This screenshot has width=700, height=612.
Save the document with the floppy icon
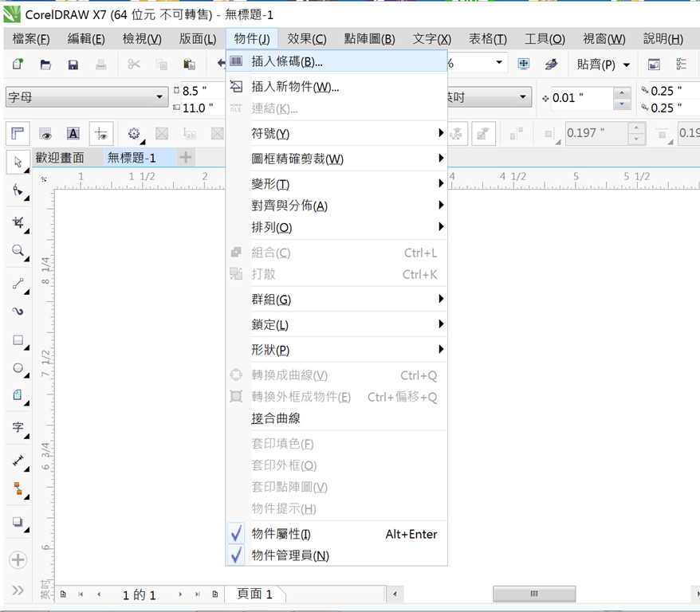(73, 65)
